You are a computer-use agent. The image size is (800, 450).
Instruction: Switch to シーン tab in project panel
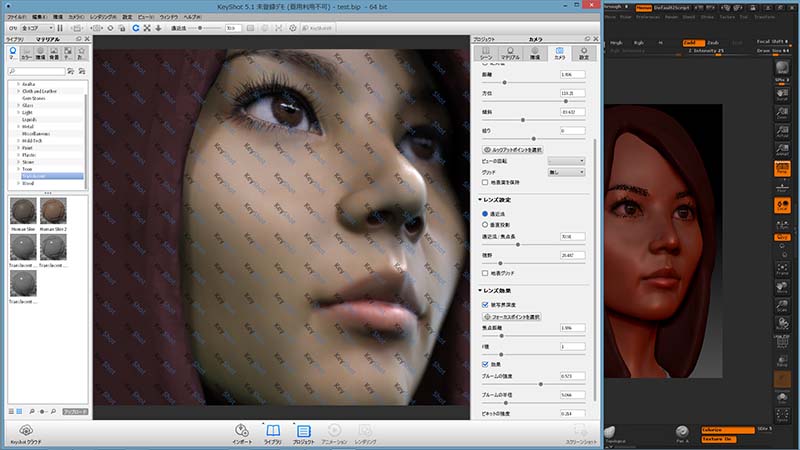tap(486, 53)
